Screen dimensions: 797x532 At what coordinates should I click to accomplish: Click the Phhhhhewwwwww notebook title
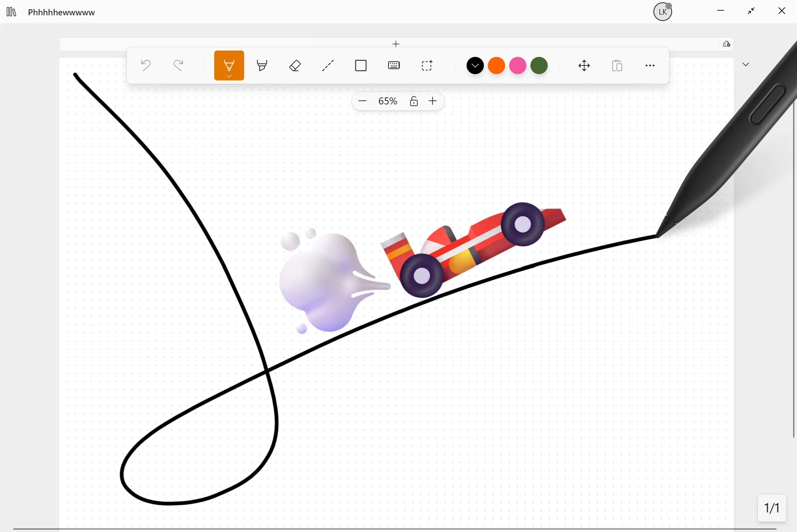click(62, 12)
